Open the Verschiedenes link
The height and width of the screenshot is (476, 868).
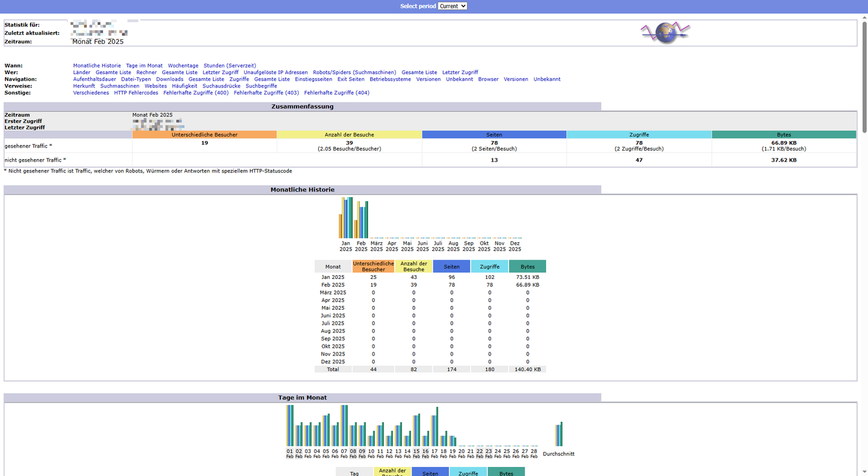(91, 93)
